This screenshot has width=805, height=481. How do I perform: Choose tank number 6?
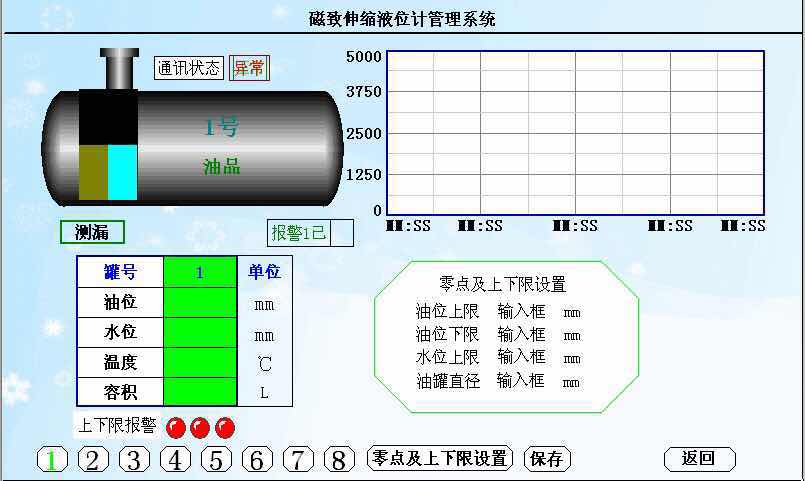(x=257, y=459)
